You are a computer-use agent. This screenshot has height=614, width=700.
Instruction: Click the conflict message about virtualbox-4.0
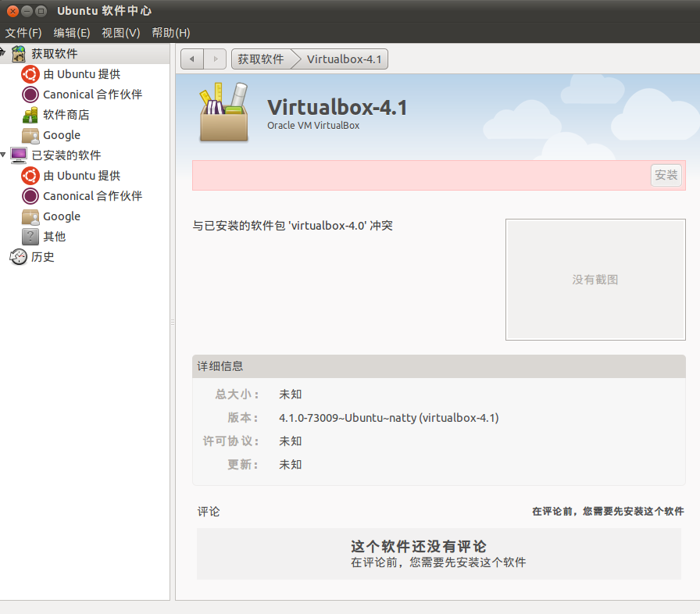coord(293,225)
